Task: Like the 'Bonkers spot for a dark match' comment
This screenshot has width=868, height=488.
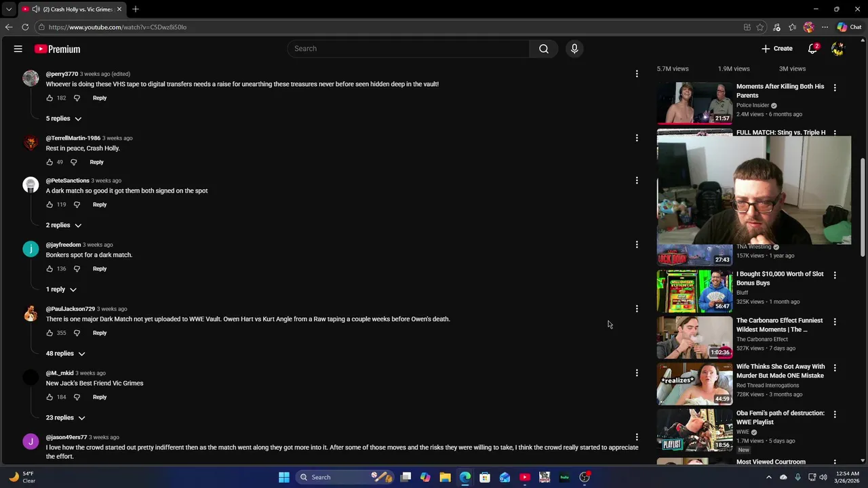Action: [50, 269]
